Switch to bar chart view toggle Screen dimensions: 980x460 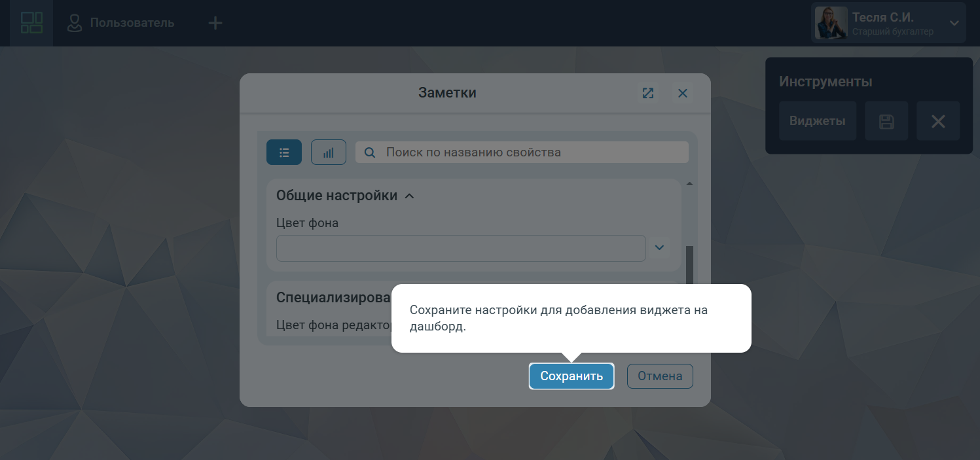[329, 152]
